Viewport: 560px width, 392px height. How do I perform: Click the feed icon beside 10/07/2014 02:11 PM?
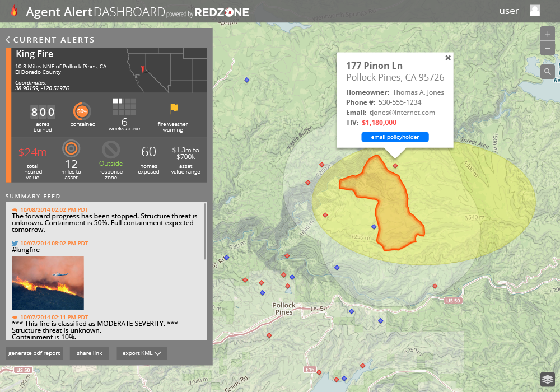tap(15, 318)
